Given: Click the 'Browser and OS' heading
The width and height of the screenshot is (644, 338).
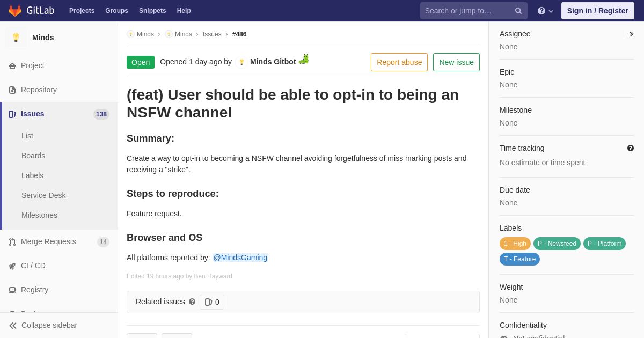Looking at the screenshot, I should coord(164,238).
